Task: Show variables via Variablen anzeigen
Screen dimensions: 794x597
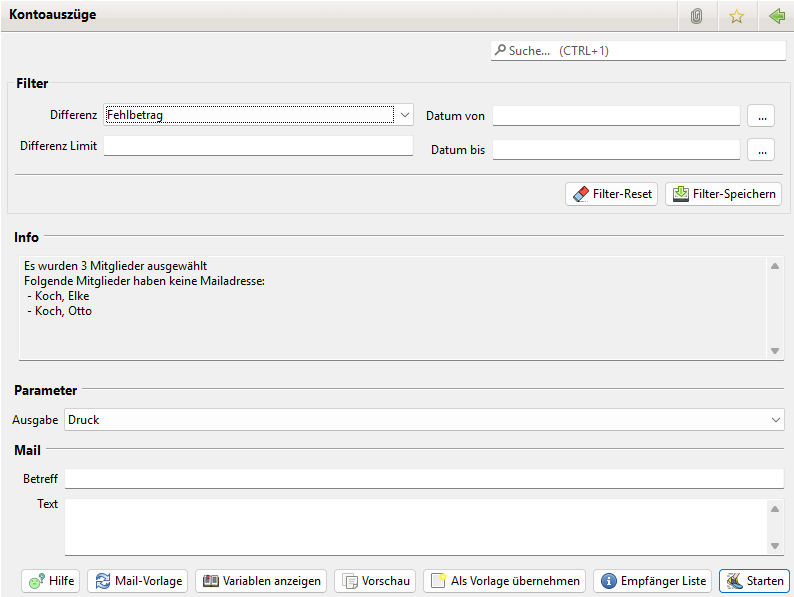Action: [x=261, y=581]
